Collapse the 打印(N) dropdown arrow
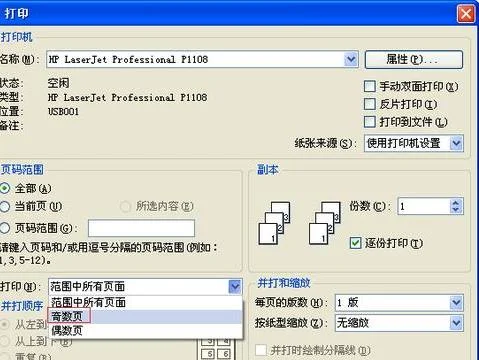 click(235, 287)
